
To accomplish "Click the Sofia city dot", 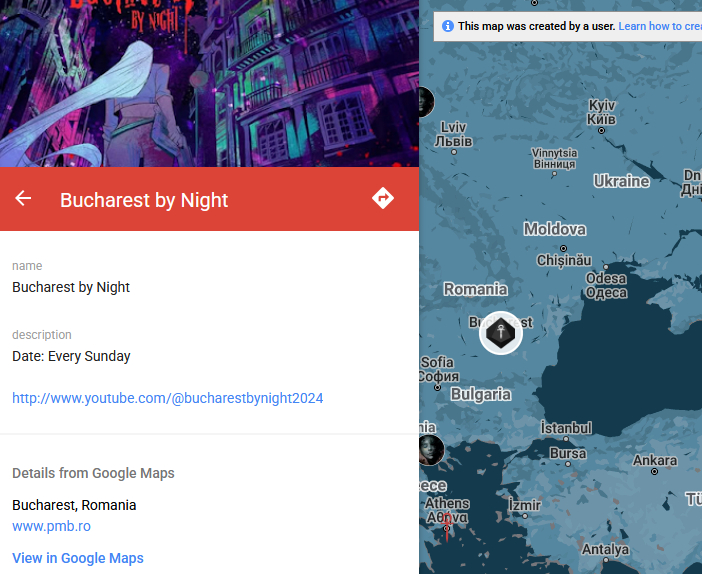I will (437, 388).
